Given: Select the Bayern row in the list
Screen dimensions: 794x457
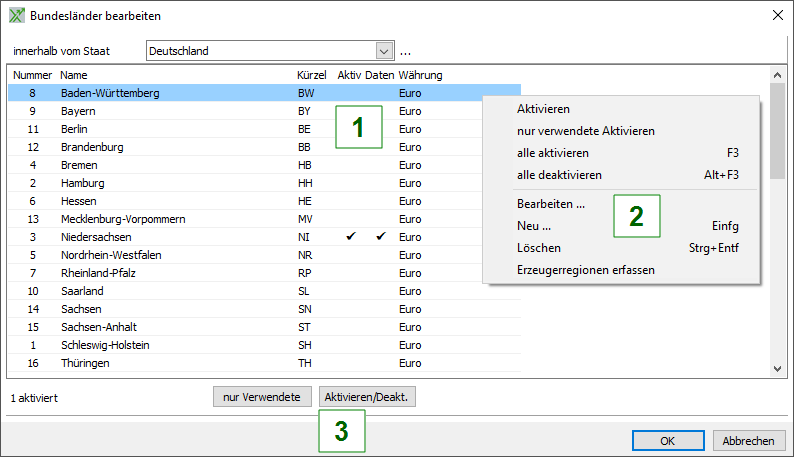Looking at the screenshot, I should click(x=78, y=111).
